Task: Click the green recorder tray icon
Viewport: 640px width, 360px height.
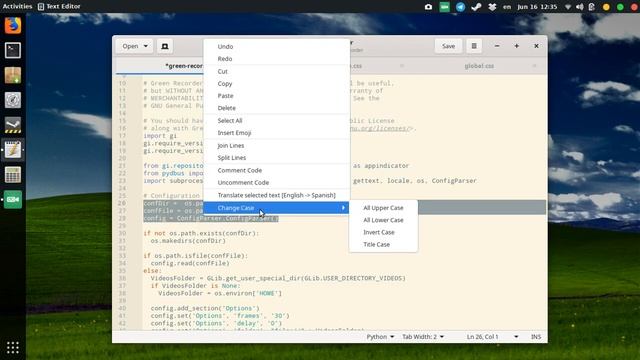Action: 444,7
